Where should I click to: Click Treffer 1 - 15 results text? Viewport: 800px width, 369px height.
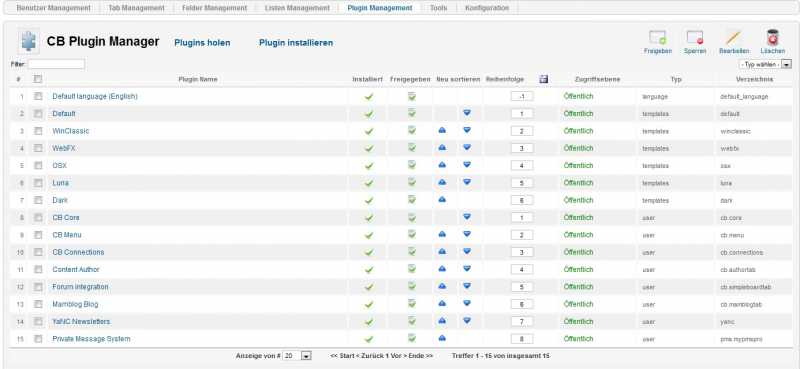pos(501,356)
